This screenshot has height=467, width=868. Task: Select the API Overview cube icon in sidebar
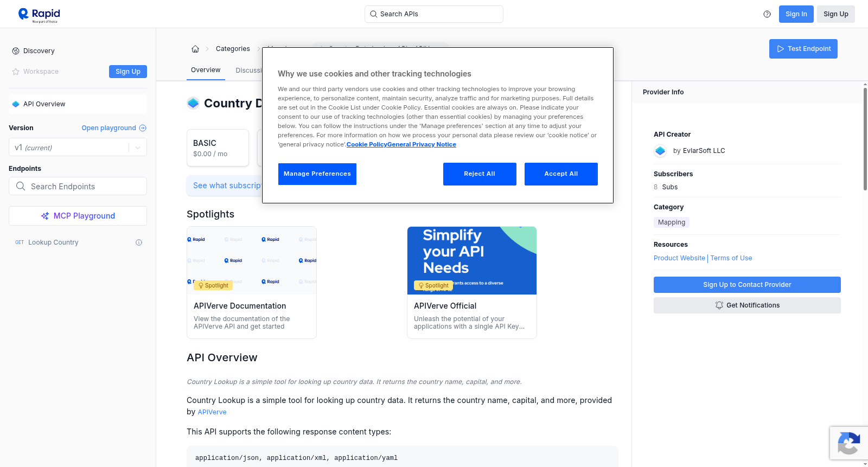pos(16,104)
